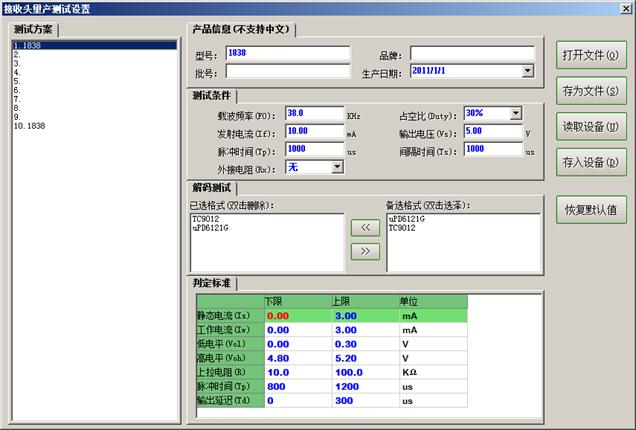
Task: Open the 占空比 (Duty) dropdown
Action: [515, 114]
